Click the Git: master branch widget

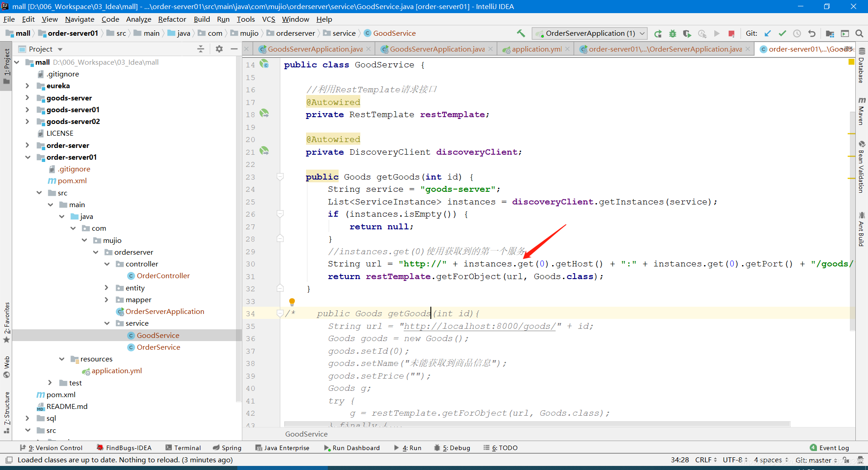[816, 460]
